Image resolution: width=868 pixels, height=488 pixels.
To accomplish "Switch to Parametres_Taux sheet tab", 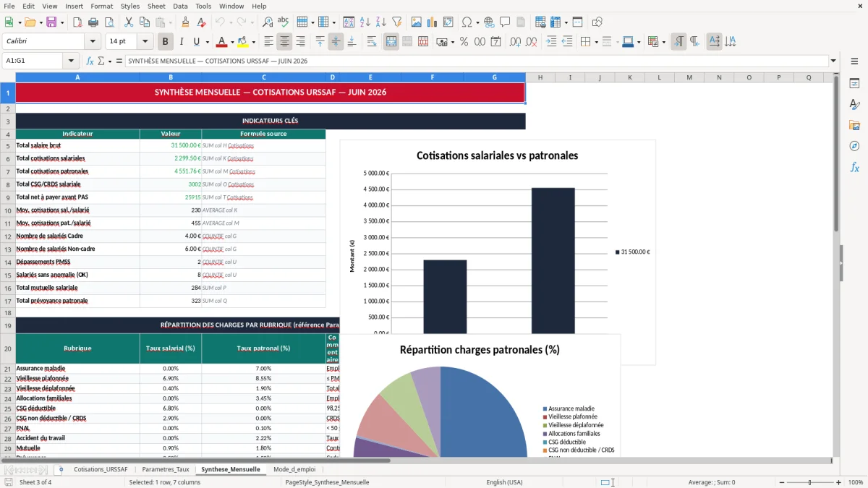I will point(166,469).
